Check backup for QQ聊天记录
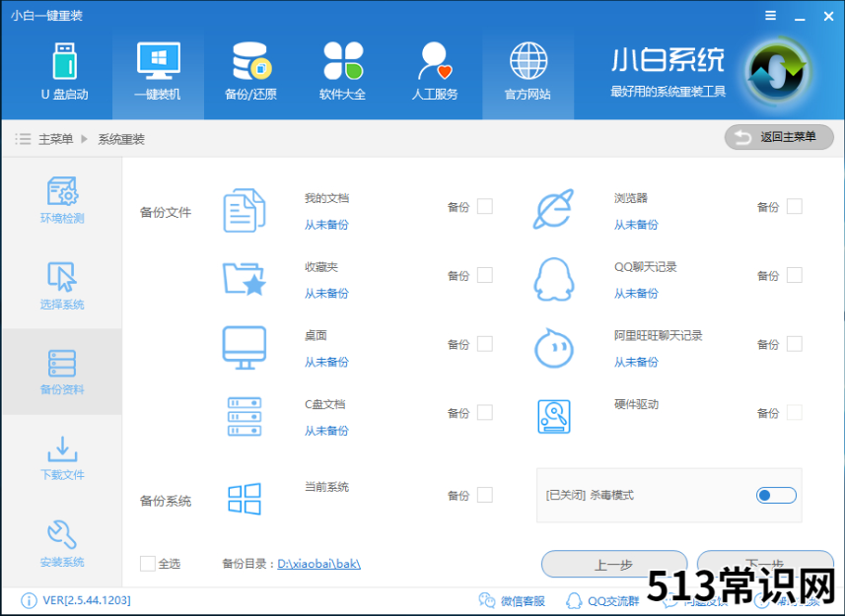Screen dimensions: 845x616 (x=795, y=275)
